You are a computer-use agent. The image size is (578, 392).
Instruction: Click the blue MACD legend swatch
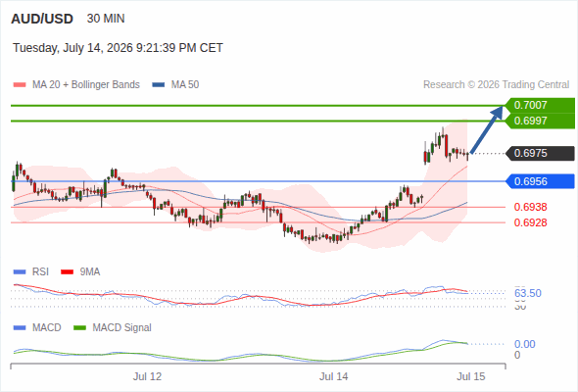click(20, 328)
